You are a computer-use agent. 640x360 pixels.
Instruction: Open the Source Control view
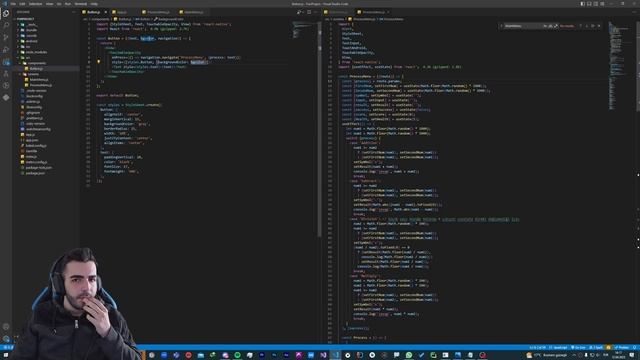click(x=6, y=37)
